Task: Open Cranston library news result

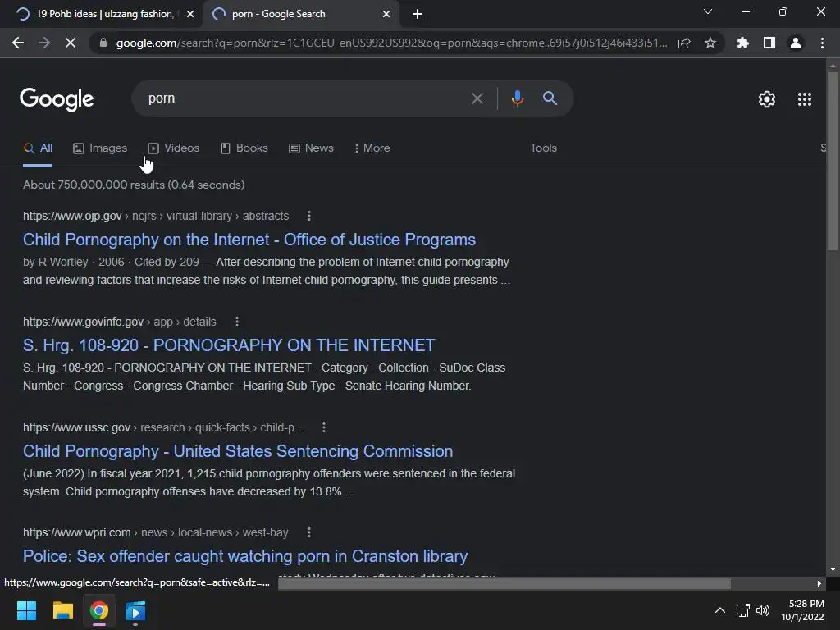Action: (245, 556)
